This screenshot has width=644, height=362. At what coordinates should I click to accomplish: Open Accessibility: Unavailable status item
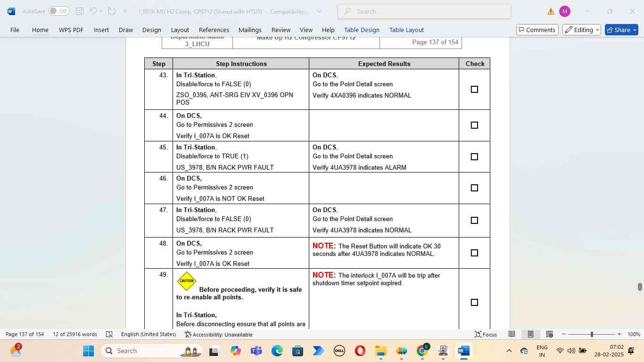point(219,334)
